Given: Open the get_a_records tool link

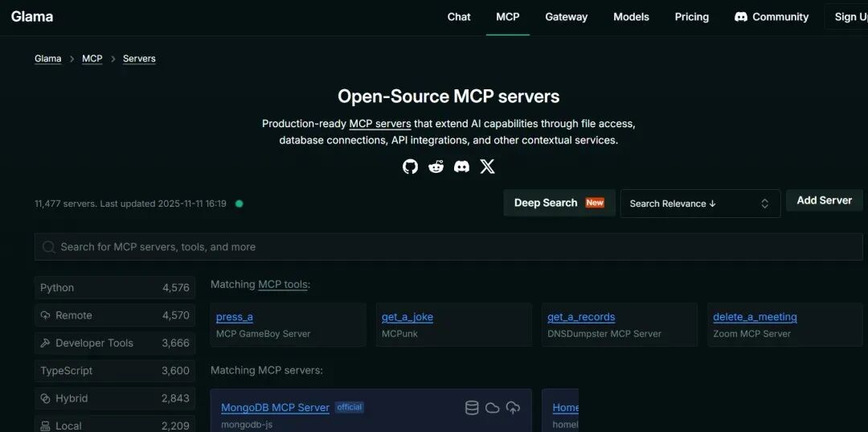Looking at the screenshot, I should tap(581, 317).
